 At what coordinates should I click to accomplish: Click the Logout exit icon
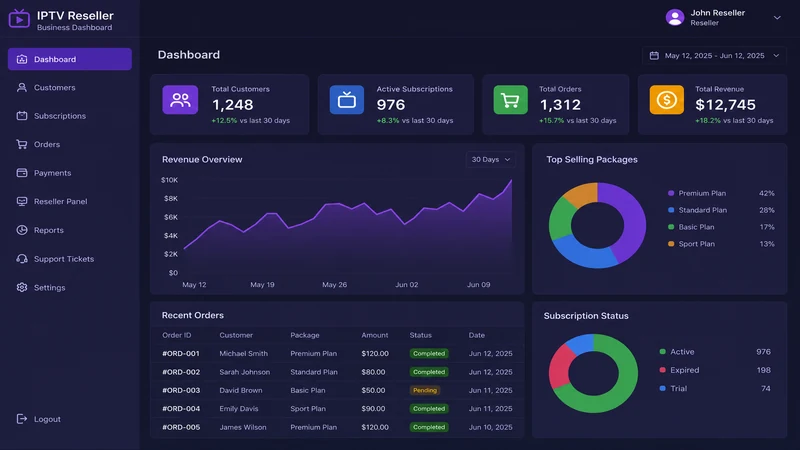point(21,419)
